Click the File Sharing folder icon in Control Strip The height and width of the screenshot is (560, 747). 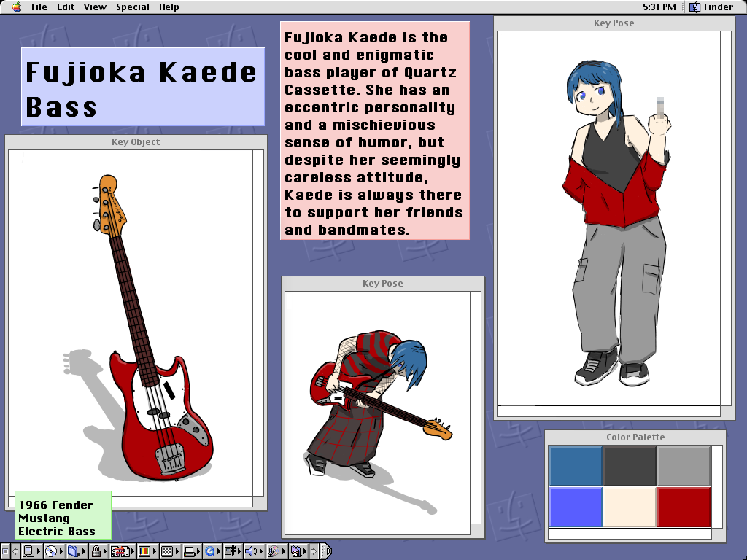[x=74, y=551]
